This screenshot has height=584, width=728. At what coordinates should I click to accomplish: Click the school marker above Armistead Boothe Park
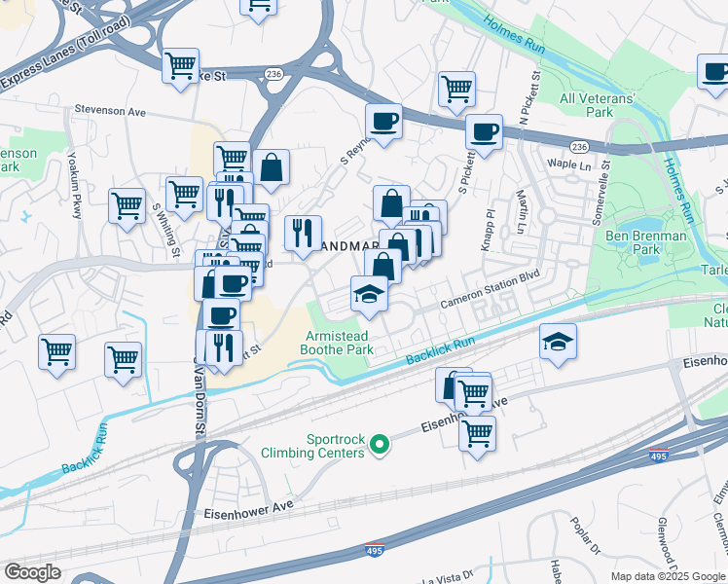369,297
